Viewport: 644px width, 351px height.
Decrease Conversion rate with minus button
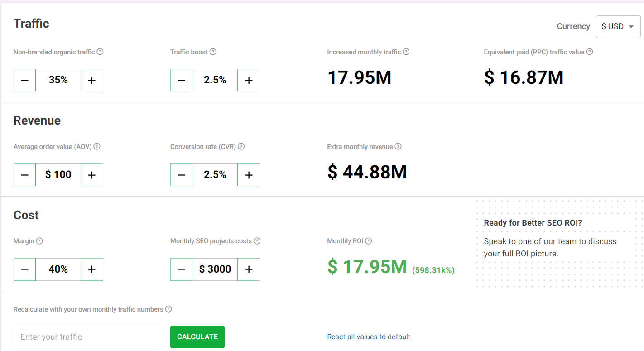tap(182, 175)
